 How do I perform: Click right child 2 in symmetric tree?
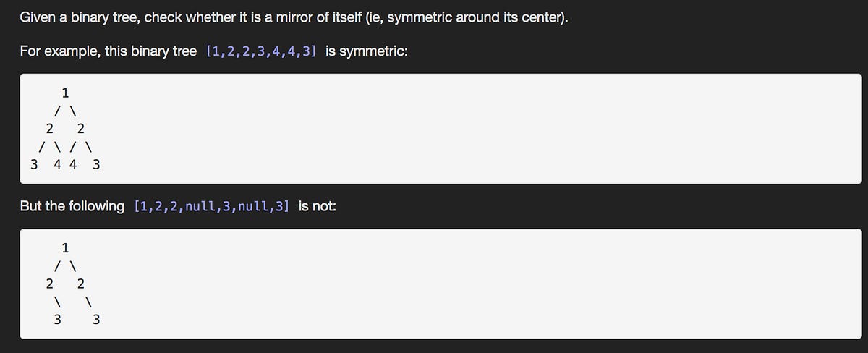pos(80,129)
